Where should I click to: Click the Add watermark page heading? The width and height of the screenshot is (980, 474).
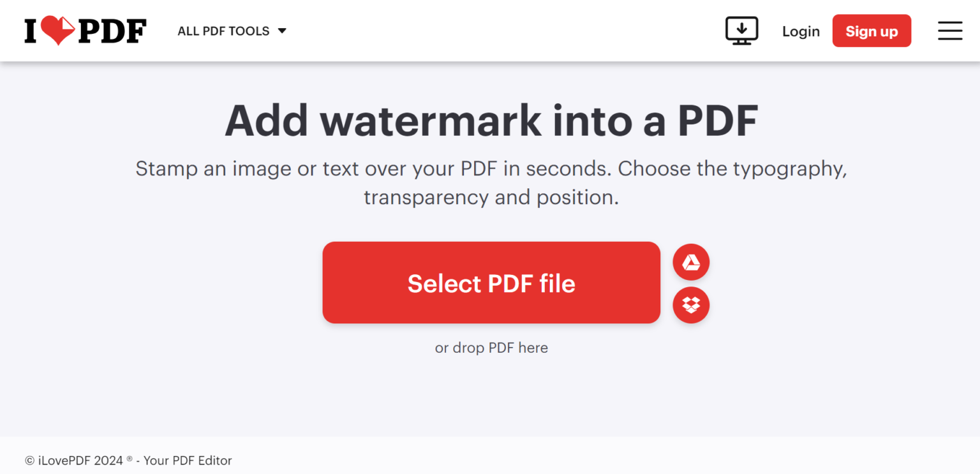[490, 119]
